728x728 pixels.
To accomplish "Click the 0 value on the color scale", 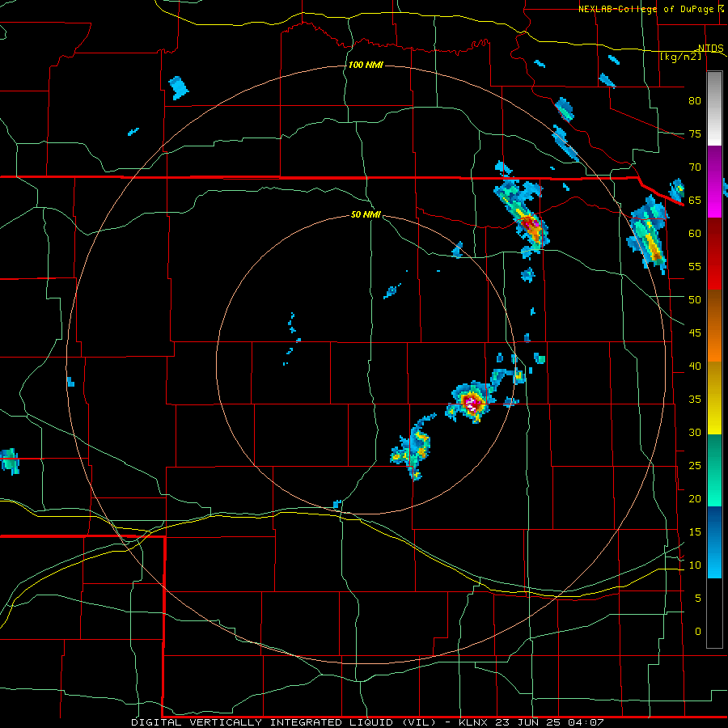I will coord(698,632).
